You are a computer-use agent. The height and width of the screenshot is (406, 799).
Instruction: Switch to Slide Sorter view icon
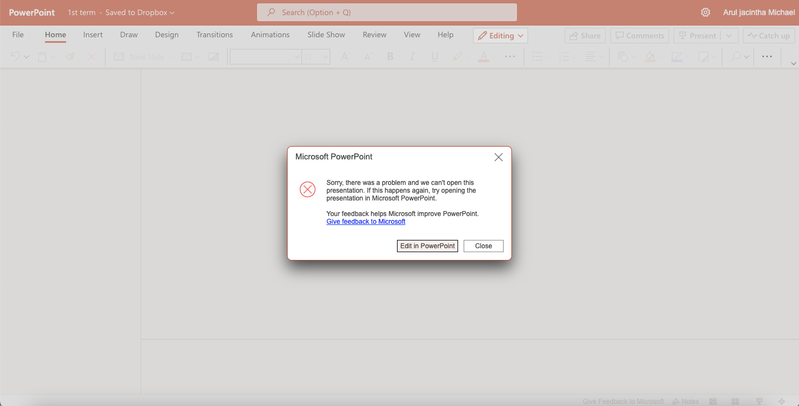coord(735,401)
